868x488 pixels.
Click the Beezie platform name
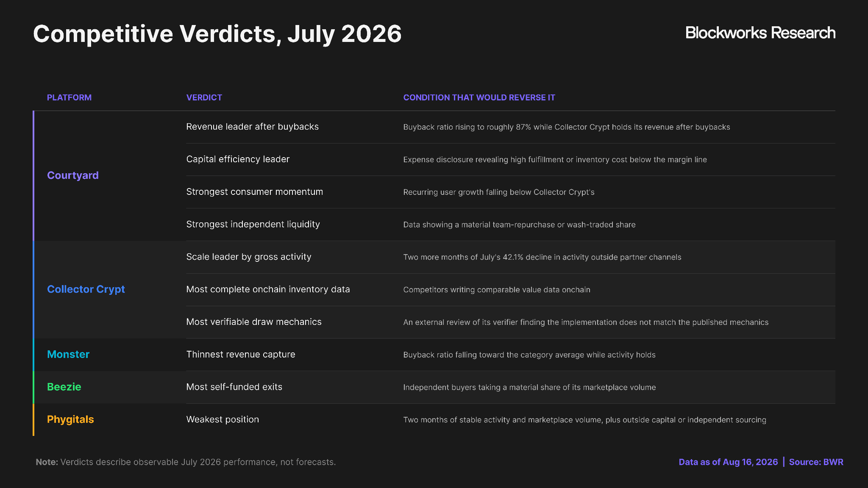click(x=64, y=387)
